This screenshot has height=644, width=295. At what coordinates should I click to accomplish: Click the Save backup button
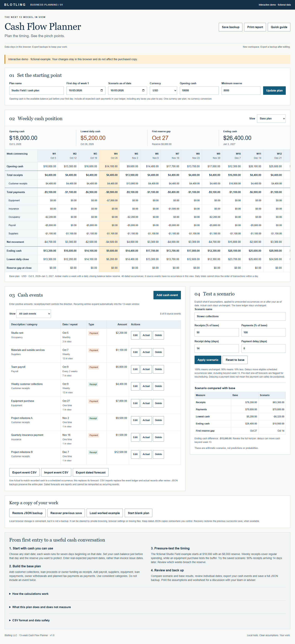(x=230, y=27)
